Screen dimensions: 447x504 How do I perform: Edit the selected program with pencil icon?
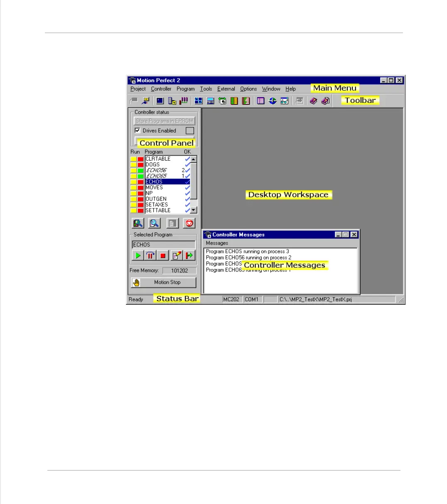(x=177, y=256)
